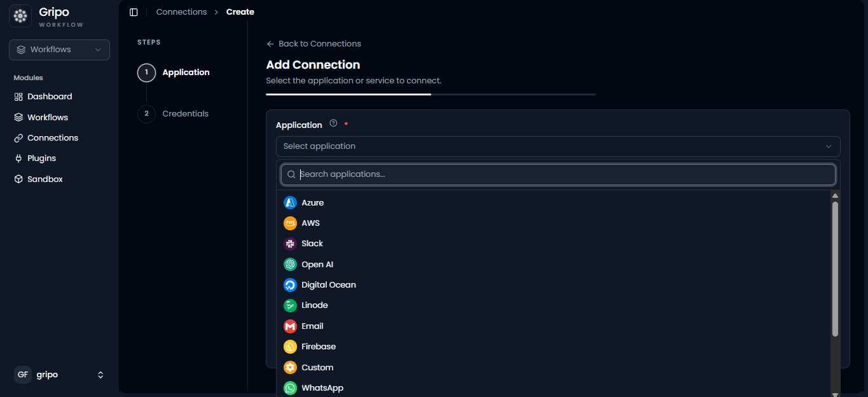Choose the Digital Ocean icon
The image size is (868, 397).
[x=290, y=285]
